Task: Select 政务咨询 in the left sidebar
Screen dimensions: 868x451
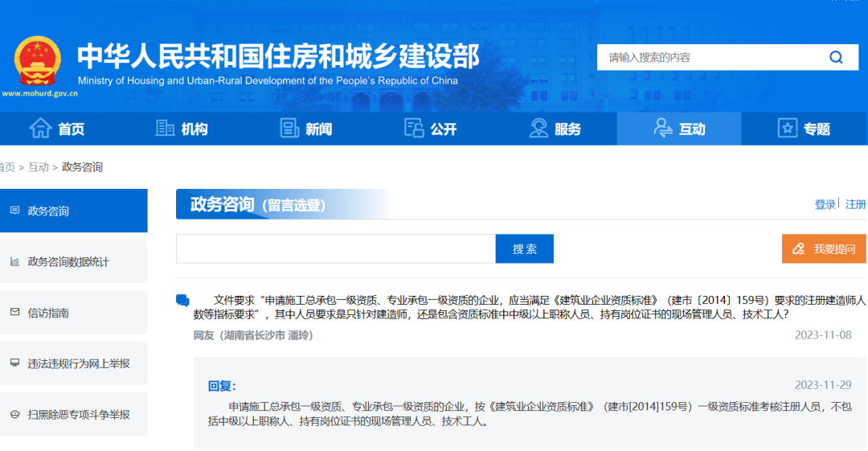Action: 74,211
